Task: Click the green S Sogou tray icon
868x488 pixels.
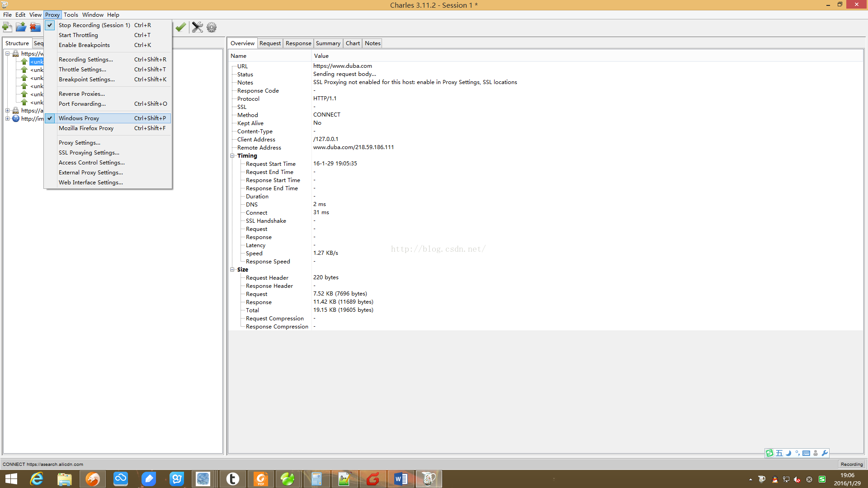Action: (x=822, y=479)
